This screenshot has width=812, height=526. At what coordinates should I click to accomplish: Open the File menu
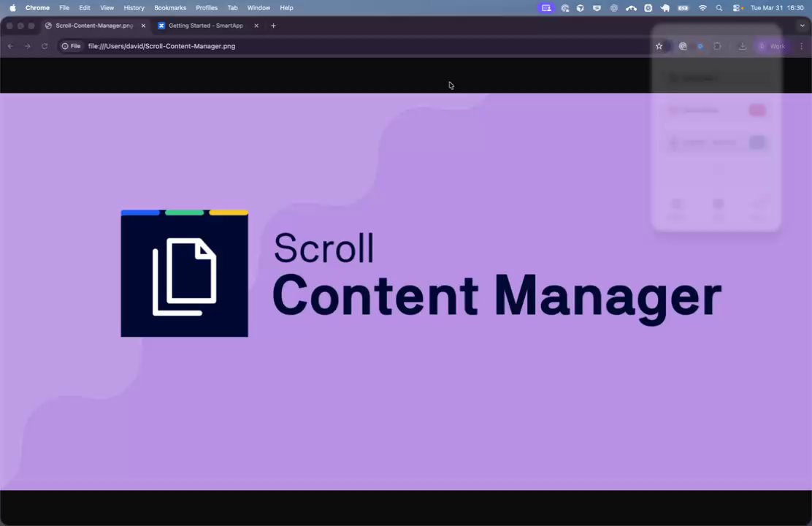[64, 8]
